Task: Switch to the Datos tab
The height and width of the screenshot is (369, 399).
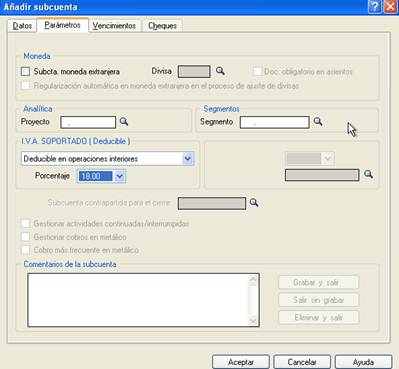Action: (22, 26)
